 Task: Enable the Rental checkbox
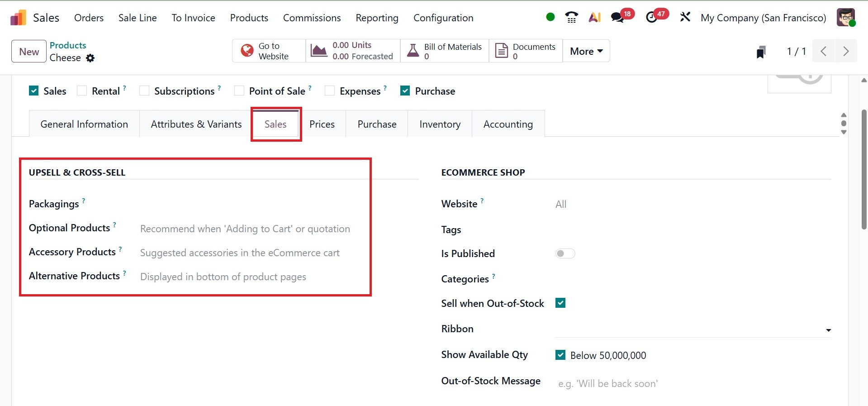pyautogui.click(x=82, y=91)
